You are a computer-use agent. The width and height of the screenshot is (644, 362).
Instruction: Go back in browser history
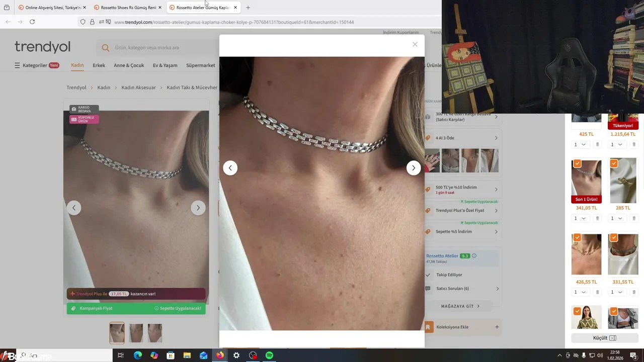(8, 22)
